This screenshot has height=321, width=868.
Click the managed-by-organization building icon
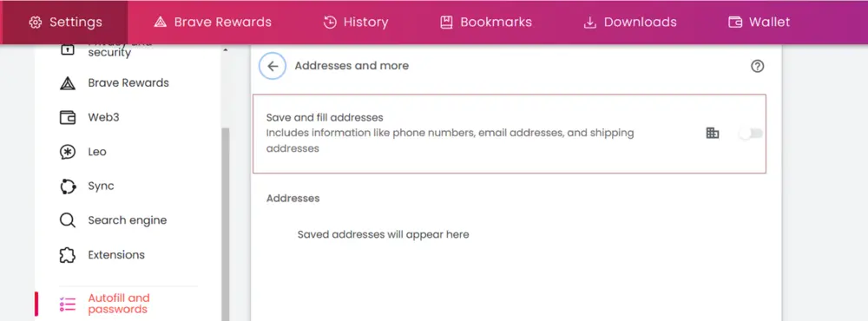pyautogui.click(x=713, y=133)
